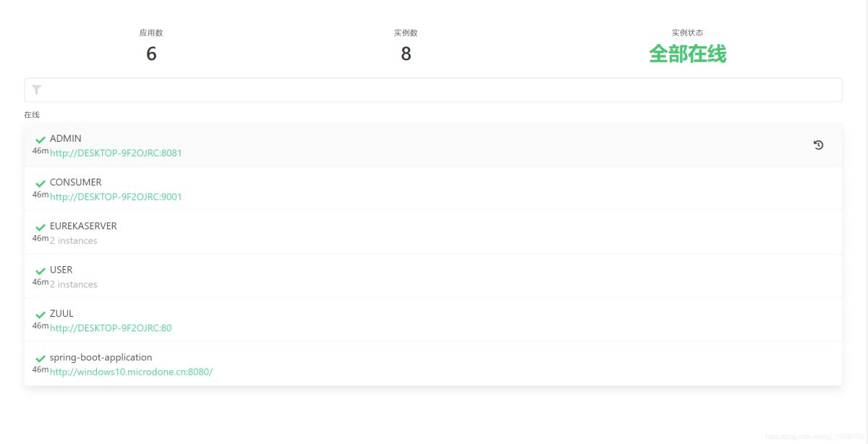Open ADMIN's event journal clock icon

(818, 145)
